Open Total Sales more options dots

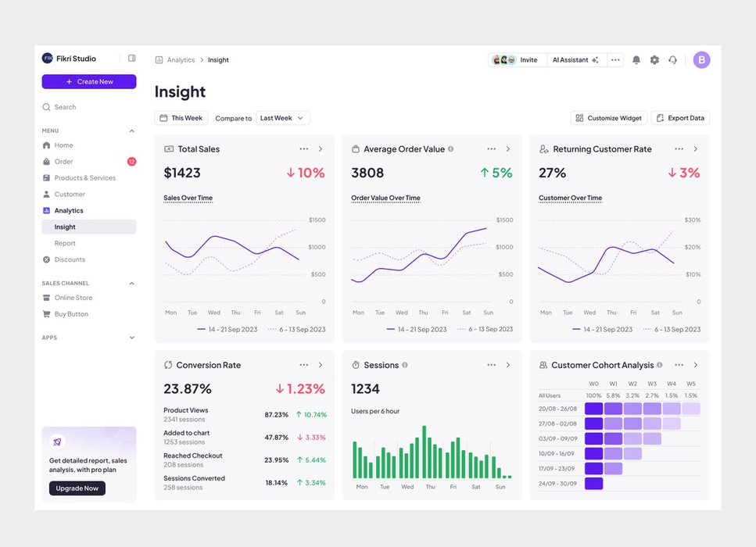(x=304, y=149)
